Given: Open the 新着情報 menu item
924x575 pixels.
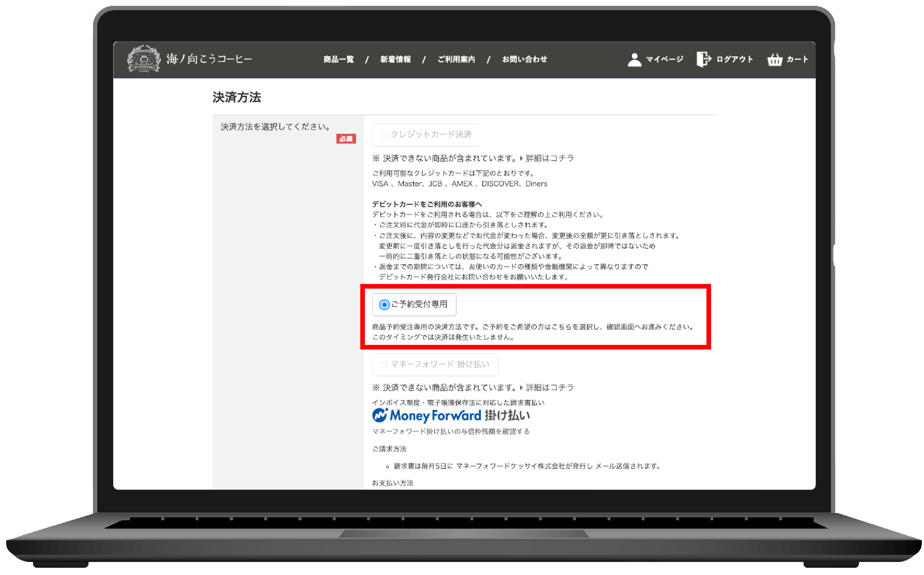Looking at the screenshot, I should coord(395,59).
